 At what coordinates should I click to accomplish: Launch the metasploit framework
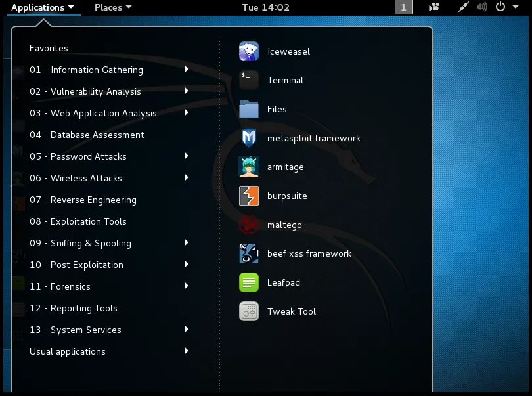pos(313,138)
